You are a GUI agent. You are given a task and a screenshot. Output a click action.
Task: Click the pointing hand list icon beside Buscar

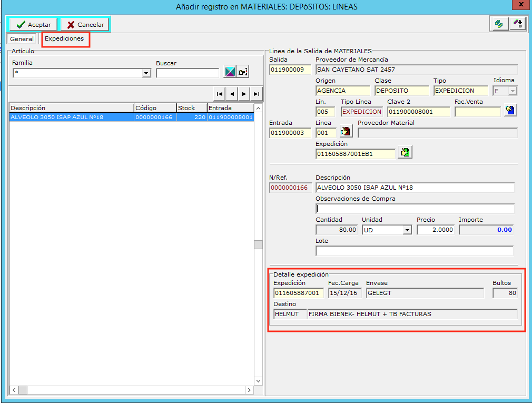tap(242, 73)
